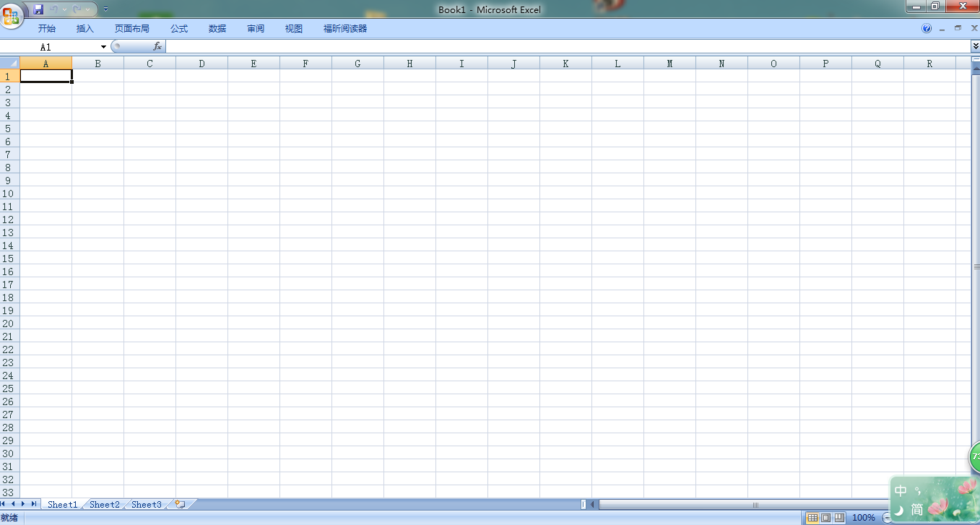Click the Undo arrow icon
This screenshot has height=525, width=980.
click(x=54, y=9)
